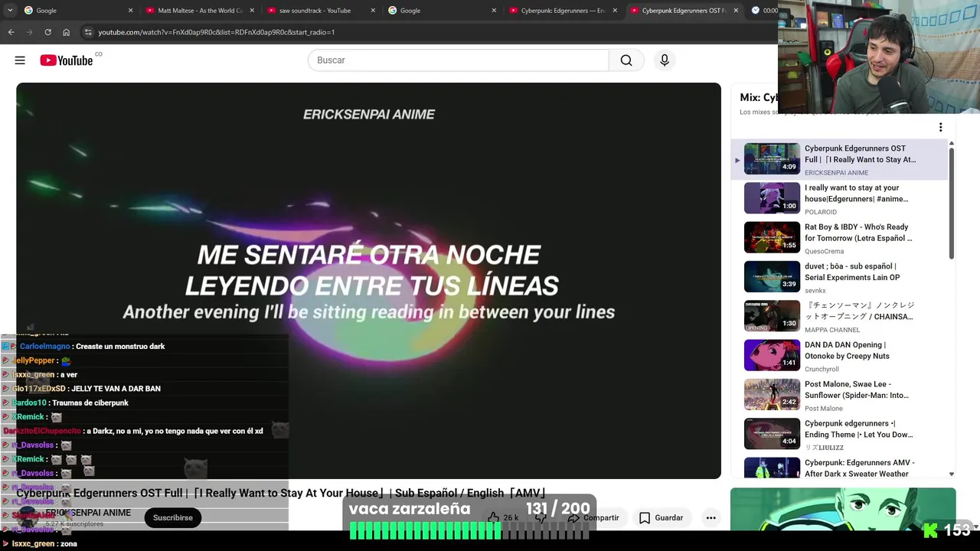Open the recommended video thumbnail below playlist
This screenshot has height=551, width=980.
[843, 509]
